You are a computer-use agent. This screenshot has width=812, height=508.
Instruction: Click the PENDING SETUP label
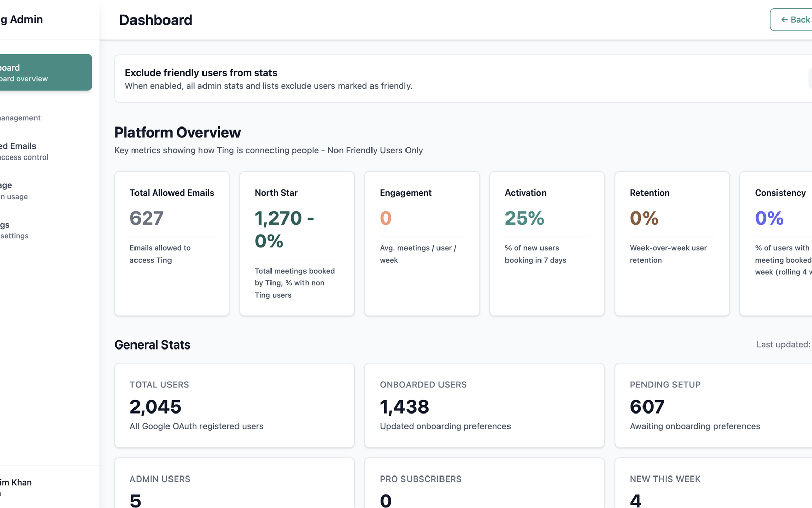(665, 385)
